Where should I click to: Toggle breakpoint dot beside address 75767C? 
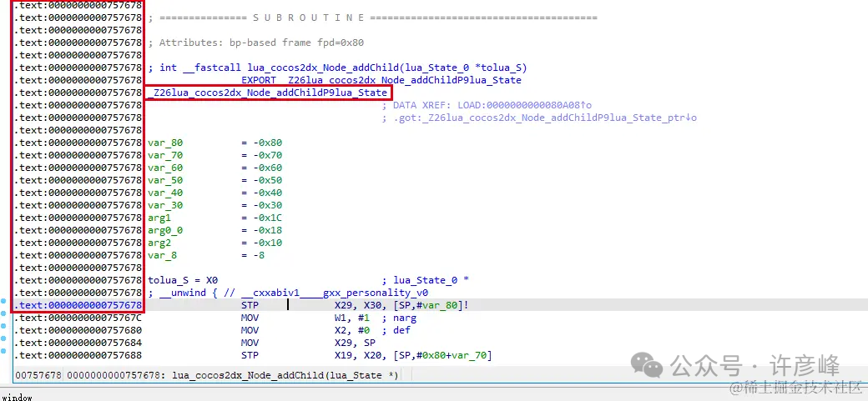3,313
